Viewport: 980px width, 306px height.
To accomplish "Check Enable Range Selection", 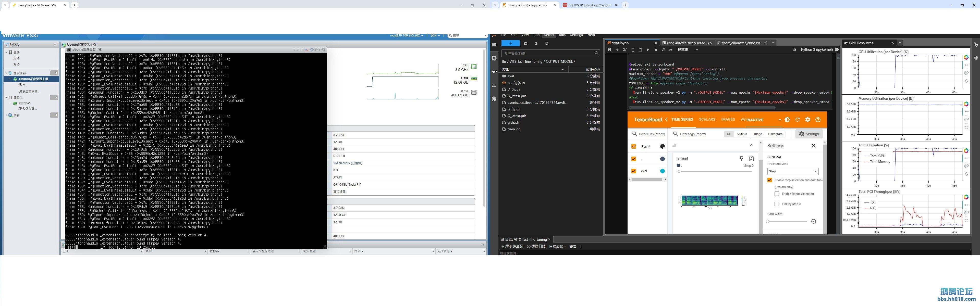I will [x=777, y=194].
